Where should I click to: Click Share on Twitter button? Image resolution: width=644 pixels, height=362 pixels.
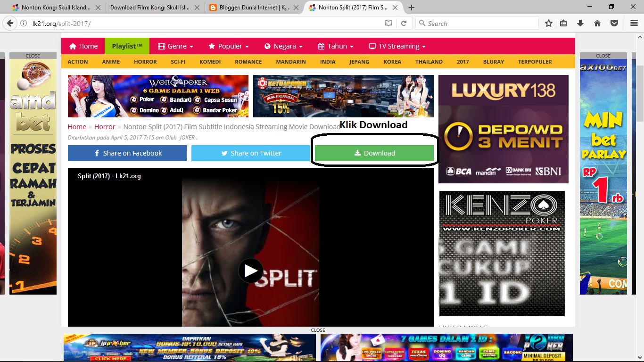(x=251, y=153)
